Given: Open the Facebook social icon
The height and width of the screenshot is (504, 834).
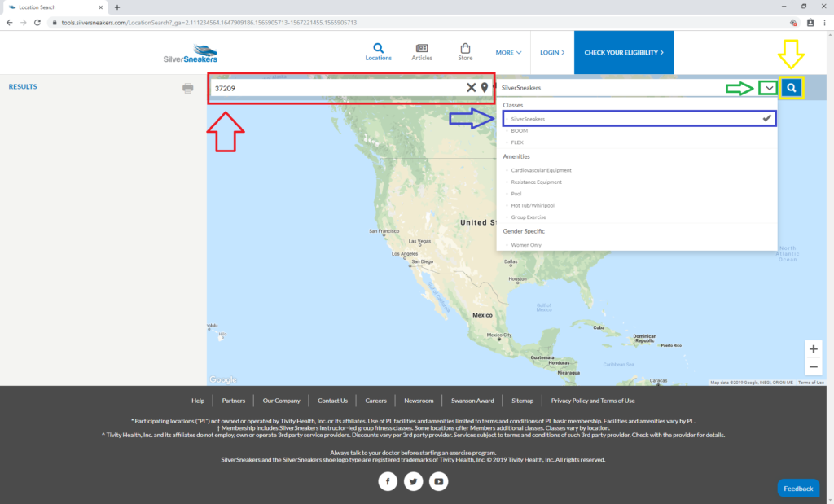Looking at the screenshot, I should (x=388, y=482).
